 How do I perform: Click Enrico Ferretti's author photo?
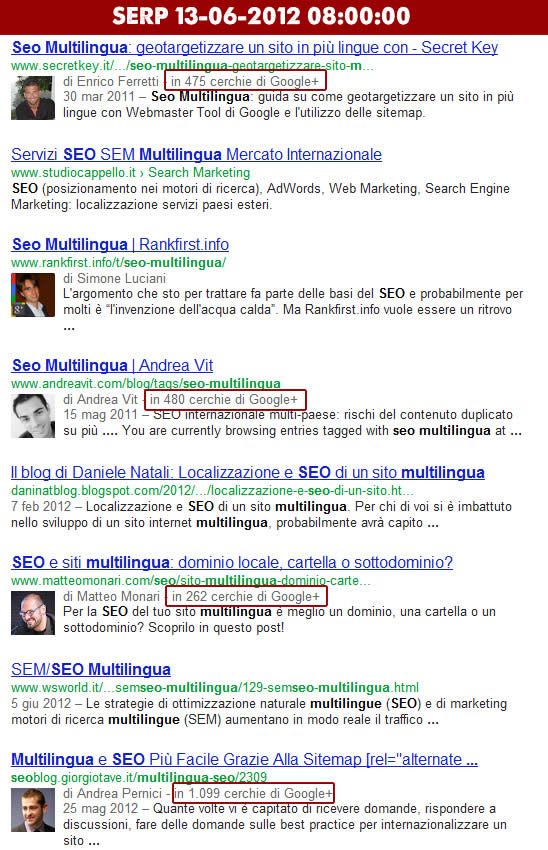coord(33,98)
